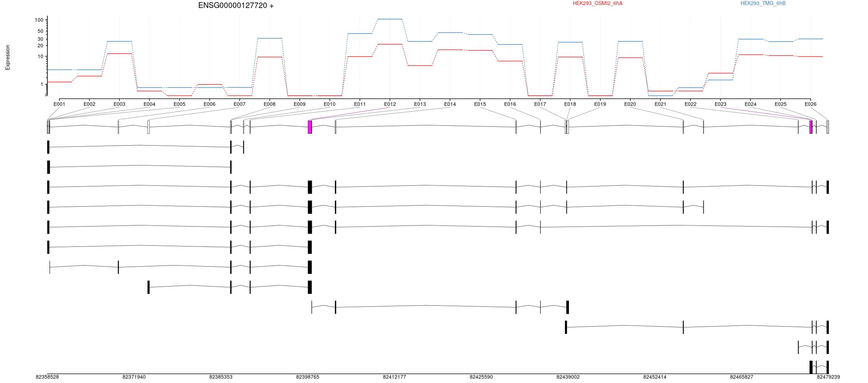Image resolution: width=868 pixels, height=383 pixels.
Task: Click exon label E016
Action: click(x=510, y=104)
